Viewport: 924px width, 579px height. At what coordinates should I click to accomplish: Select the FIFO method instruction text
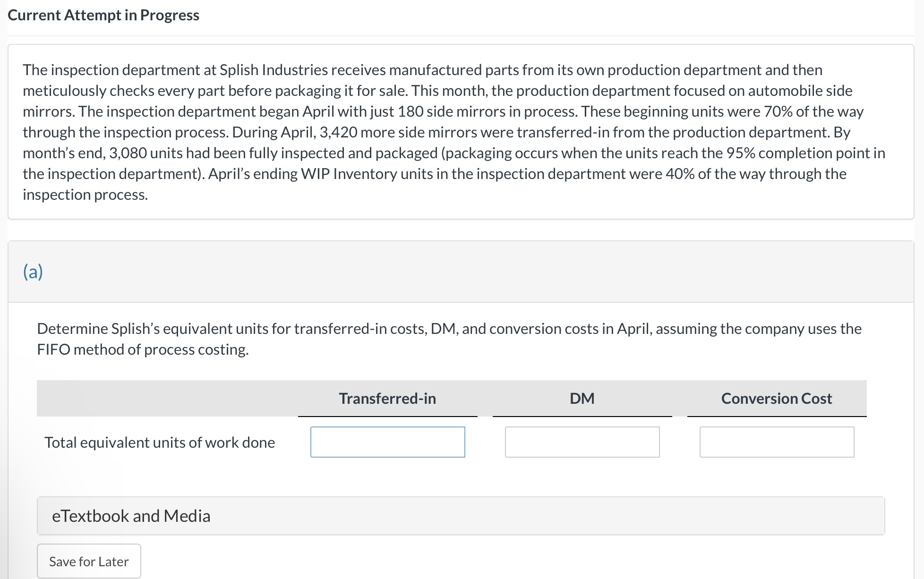(449, 339)
